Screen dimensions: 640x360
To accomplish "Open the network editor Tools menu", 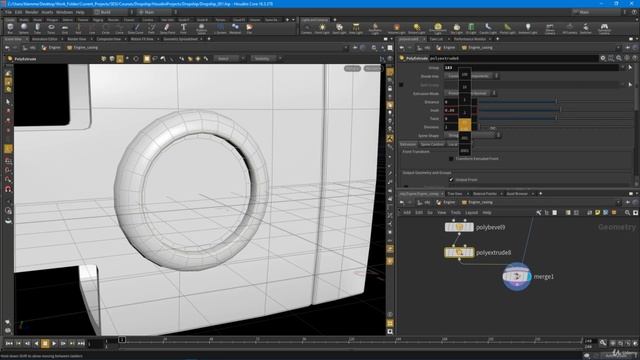I will pyautogui.click(x=456, y=213).
